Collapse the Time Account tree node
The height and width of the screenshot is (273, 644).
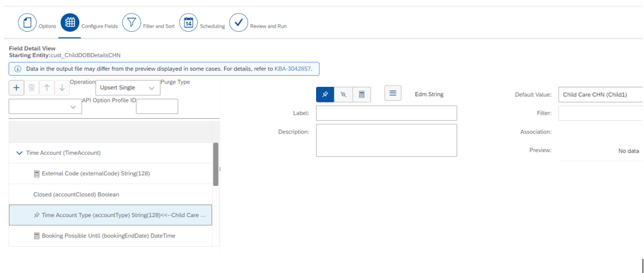point(18,153)
